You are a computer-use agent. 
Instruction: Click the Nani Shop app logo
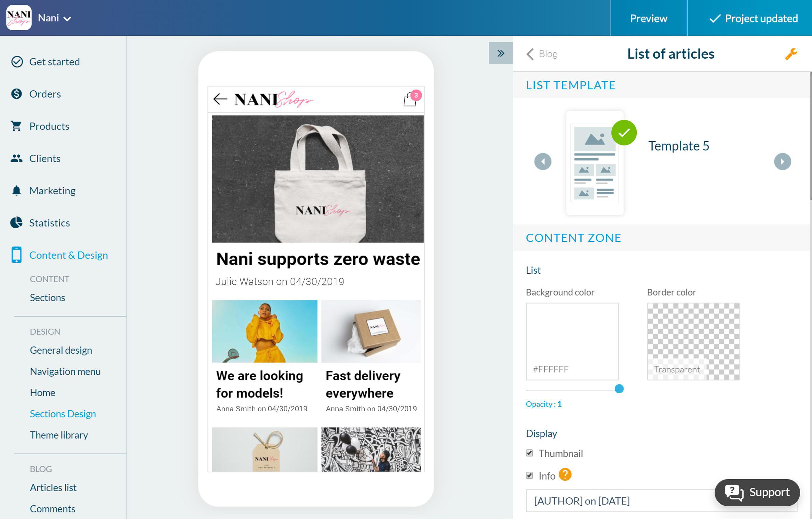[x=19, y=18]
